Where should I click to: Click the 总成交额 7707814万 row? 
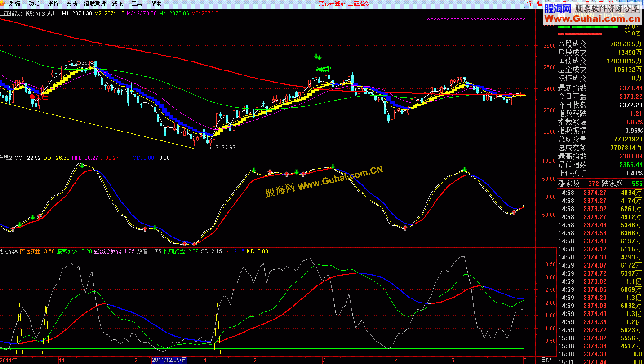[x=600, y=148]
